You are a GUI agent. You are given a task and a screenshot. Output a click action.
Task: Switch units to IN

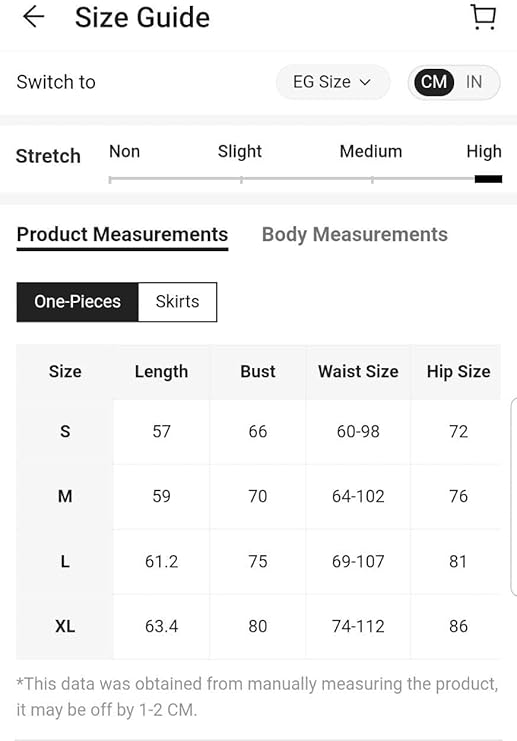pyautogui.click(x=474, y=82)
